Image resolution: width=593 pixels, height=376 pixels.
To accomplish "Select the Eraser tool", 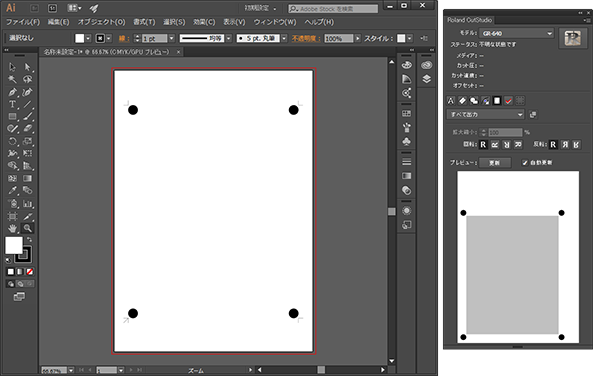I will [x=27, y=129].
